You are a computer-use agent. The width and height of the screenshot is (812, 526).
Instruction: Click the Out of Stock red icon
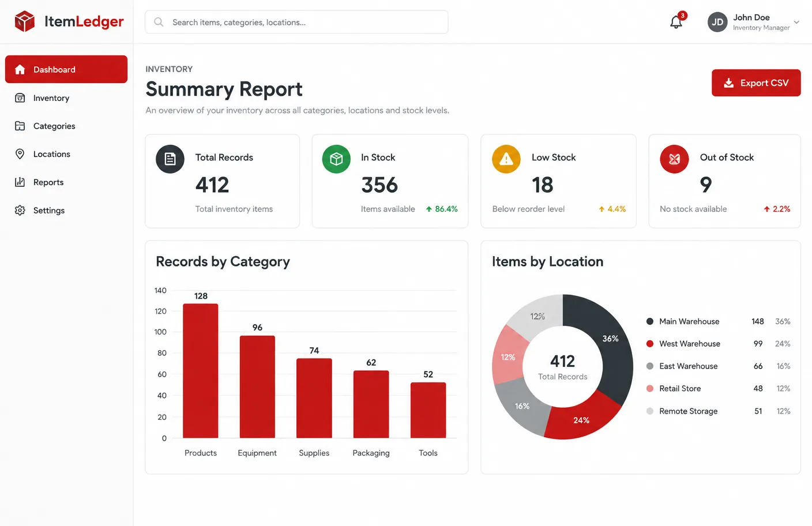[x=674, y=159]
